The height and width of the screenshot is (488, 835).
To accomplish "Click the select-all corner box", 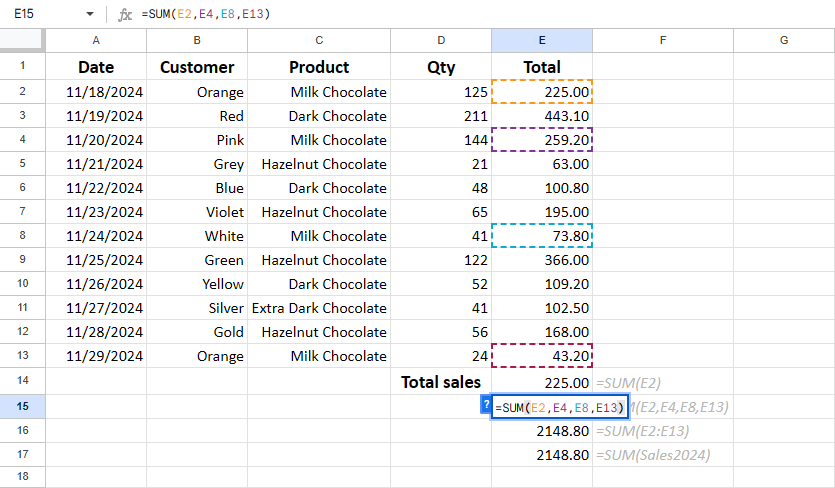I will click(23, 40).
